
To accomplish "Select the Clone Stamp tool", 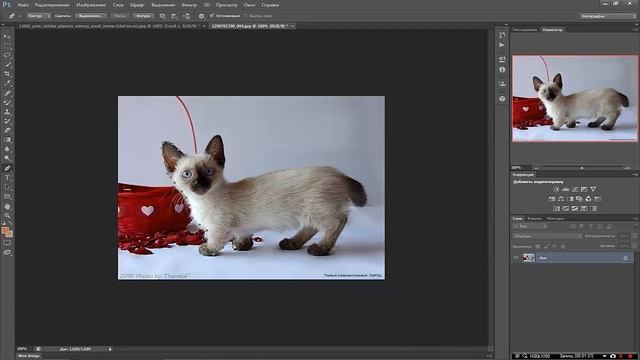I will 7,111.
